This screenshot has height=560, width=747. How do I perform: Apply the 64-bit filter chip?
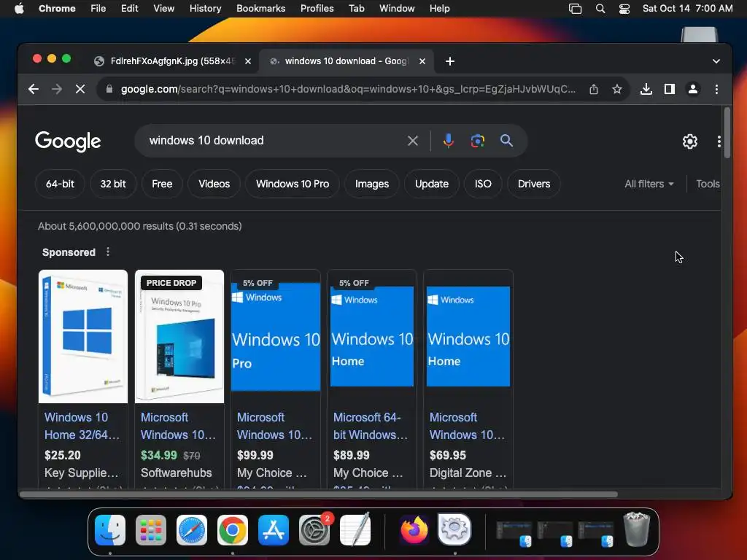tap(60, 184)
